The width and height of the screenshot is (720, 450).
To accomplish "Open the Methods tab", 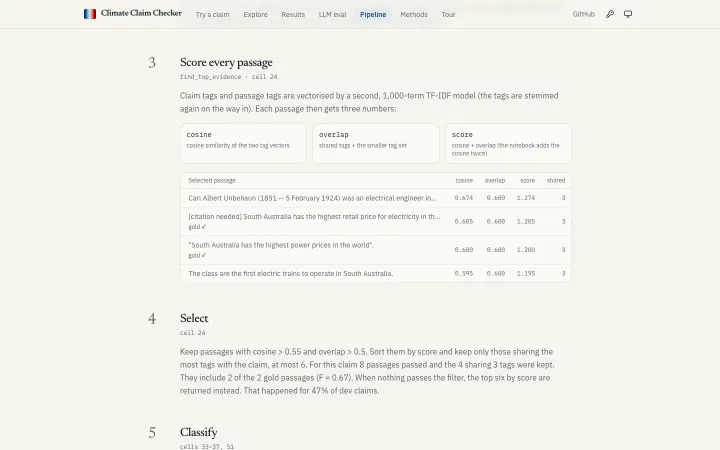I will pos(414,15).
